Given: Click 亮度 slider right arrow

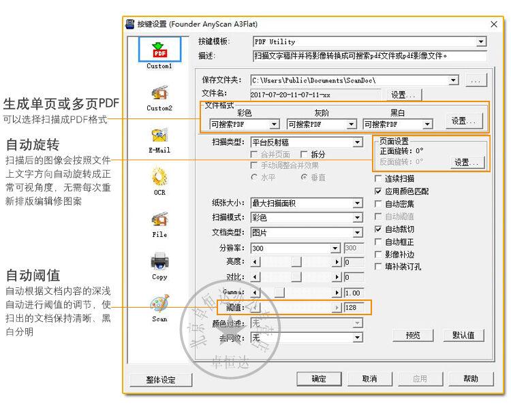Looking at the screenshot, I should click(x=337, y=262).
